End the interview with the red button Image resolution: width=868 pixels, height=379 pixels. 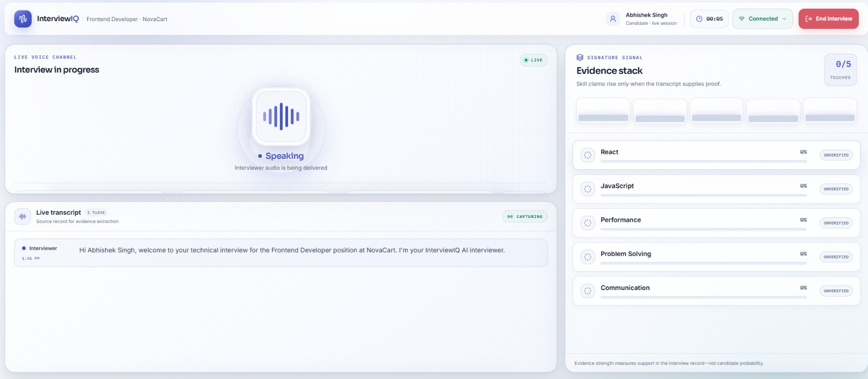click(x=828, y=19)
